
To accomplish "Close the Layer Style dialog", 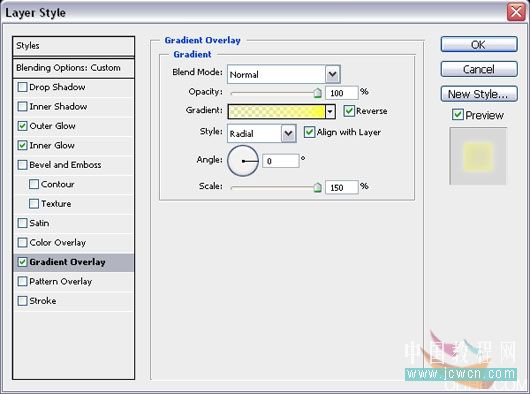I will click(516, 13).
